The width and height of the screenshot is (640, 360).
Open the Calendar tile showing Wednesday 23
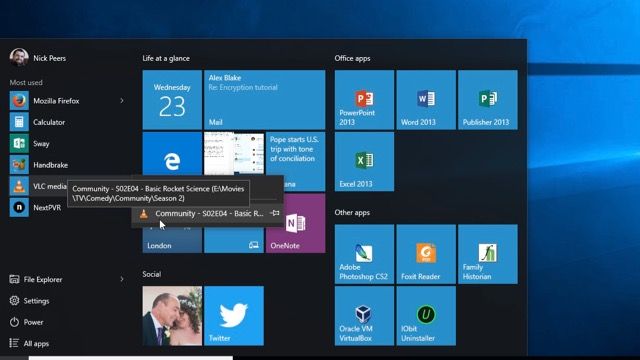click(172, 100)
